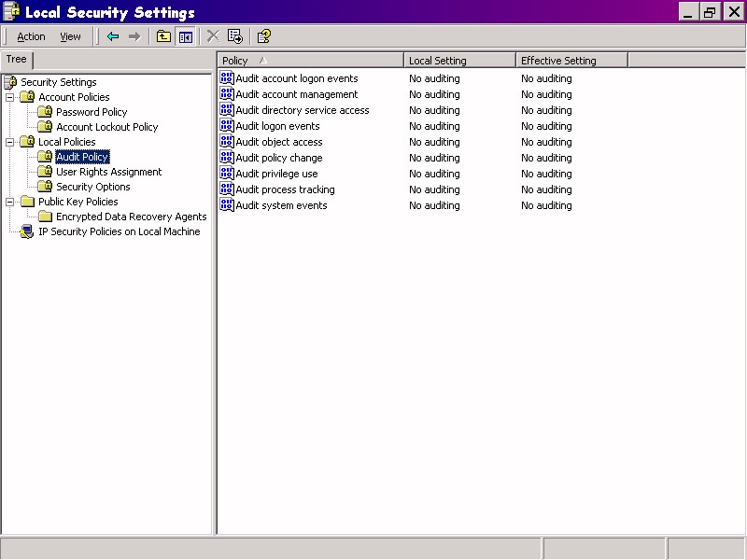Click icon beside Audit logon events
This screenshot has width=747, height=560.
[227, 126]
